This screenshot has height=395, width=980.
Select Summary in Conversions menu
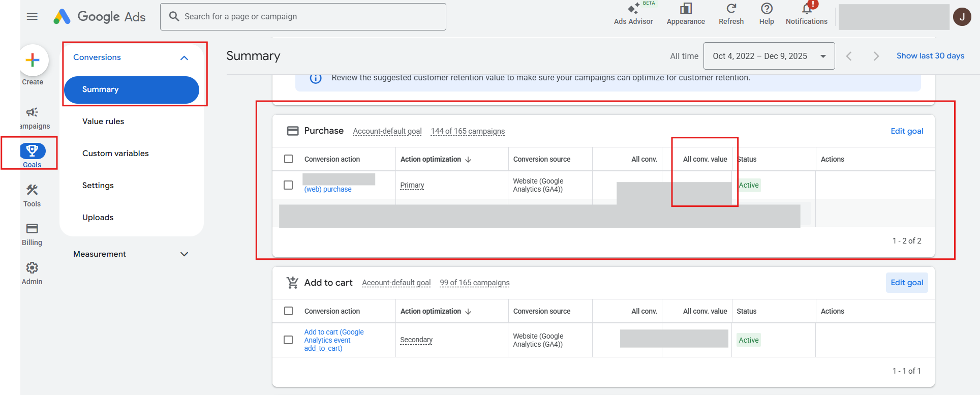pyautogui.click(x=132, y=89)
